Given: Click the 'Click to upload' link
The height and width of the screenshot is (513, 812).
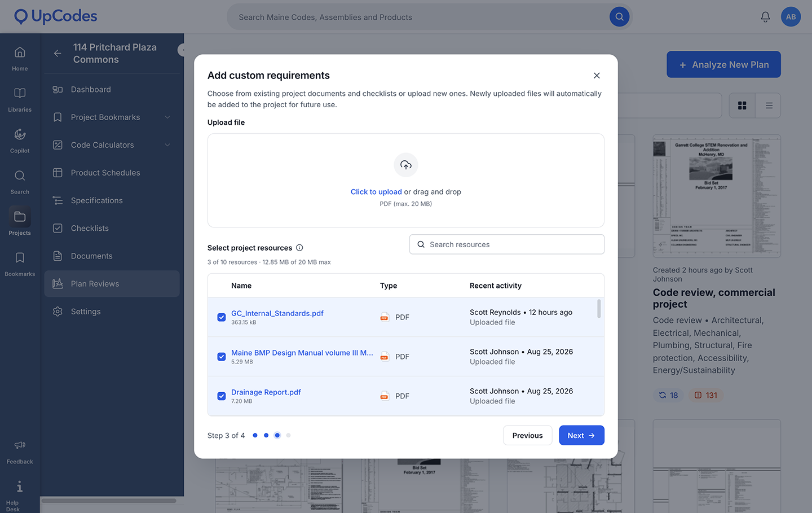Looking at the screenshot, I should click(376, 192).
